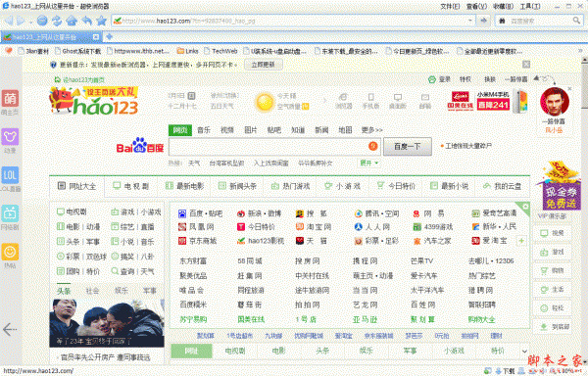Viewport: 588px width, 376px height.
Task: Open the TechWeb bookmark
Action: (x=220, y=51)
